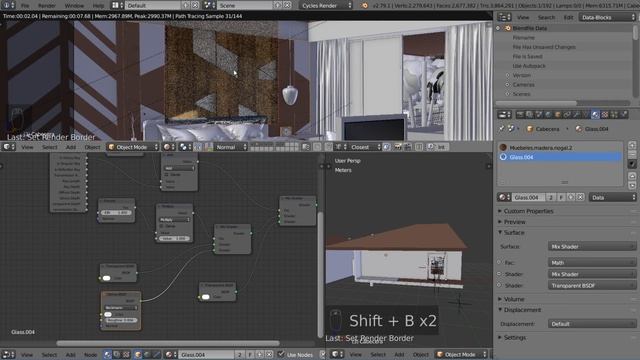
Task: Click the Cabecera object breadcrumb icon
Action: pos(530,129)
